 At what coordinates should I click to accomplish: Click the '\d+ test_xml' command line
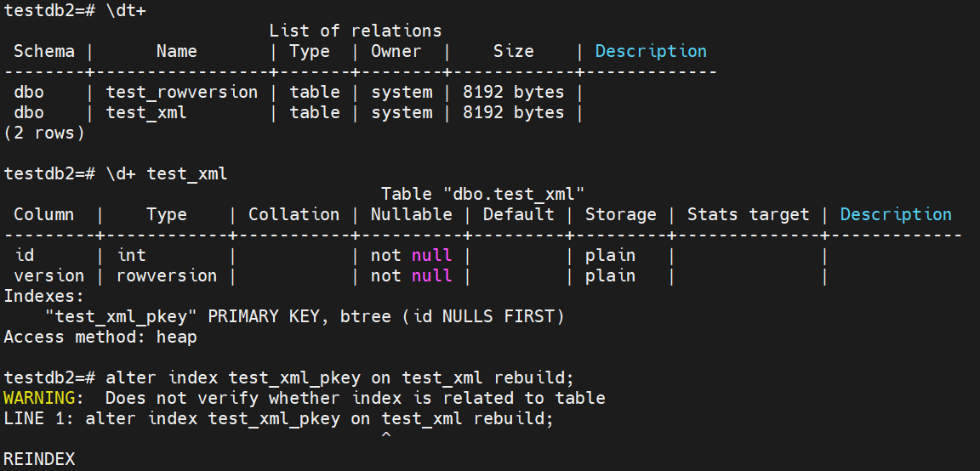point(166,174)
